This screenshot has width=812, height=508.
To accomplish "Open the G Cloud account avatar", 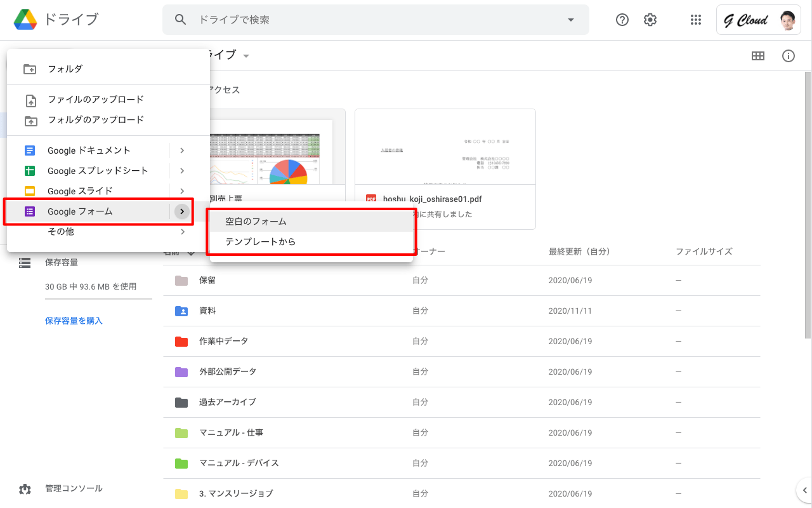I will click(x=787, y=20).
